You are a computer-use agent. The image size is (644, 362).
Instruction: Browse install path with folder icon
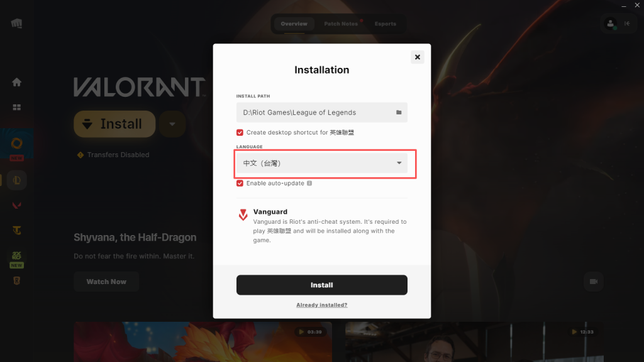(x=398, y=112)
